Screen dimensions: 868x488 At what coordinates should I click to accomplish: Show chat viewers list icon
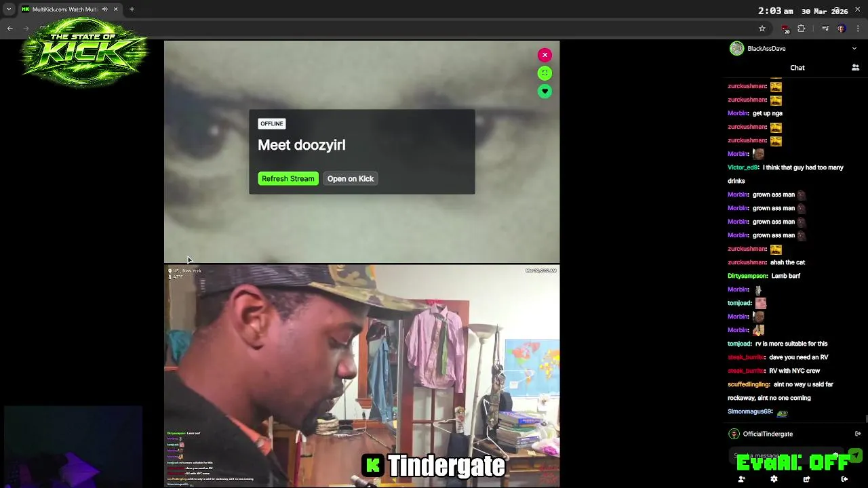coord(855,68)
